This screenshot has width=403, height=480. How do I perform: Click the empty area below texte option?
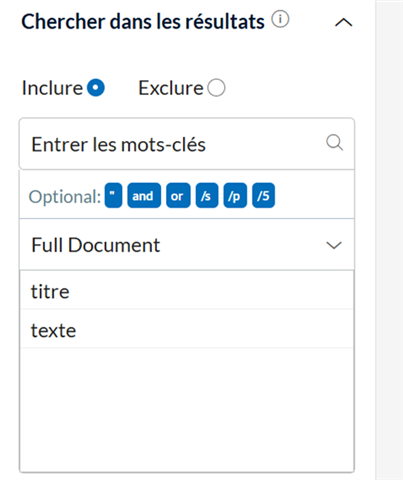point(187,410)
